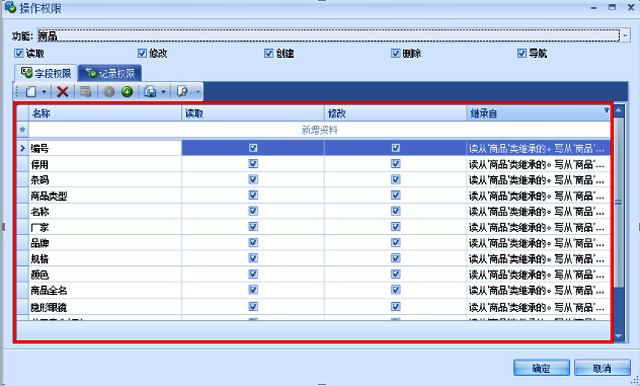
Task: Click the filter icon in 继承自 column header
Action: pos(607,110)
